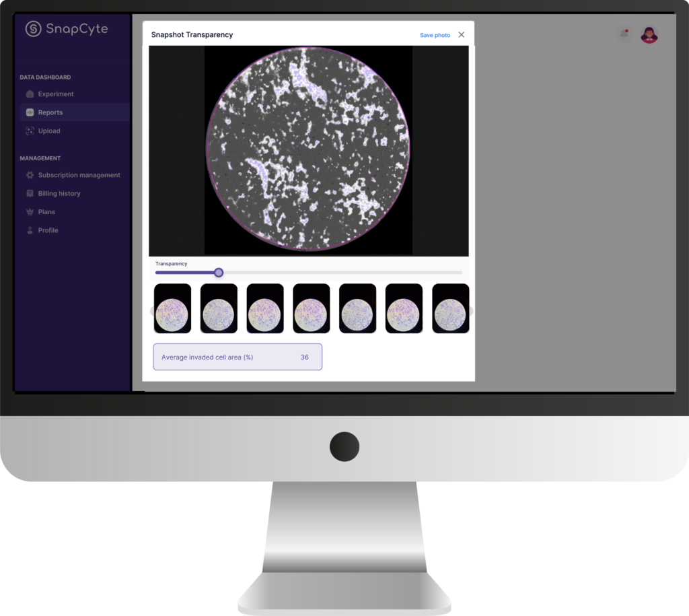Click the right end of the Transparency slider track
The image size is (689, 616).
[x=460, y=273]
